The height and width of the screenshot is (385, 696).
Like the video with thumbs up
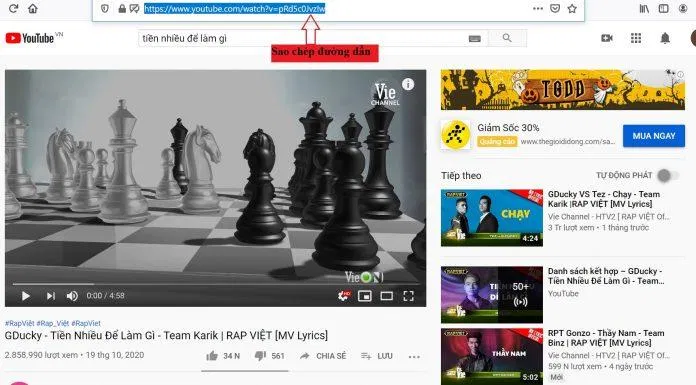click(x=223, y=356)
